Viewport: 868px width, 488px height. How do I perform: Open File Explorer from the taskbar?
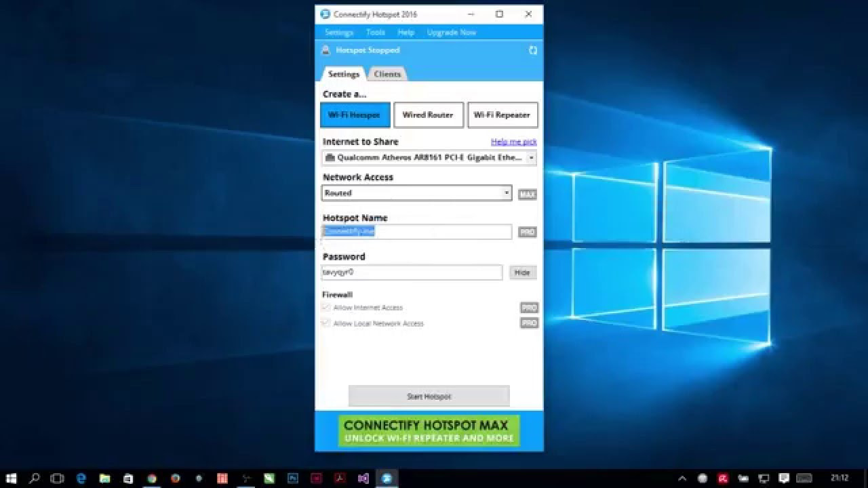click(104, 478)
